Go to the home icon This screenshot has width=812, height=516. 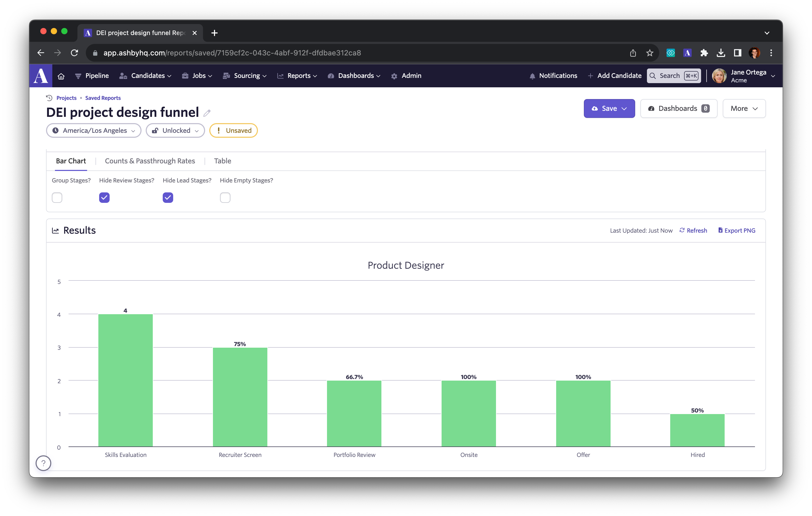coord(61,76)
